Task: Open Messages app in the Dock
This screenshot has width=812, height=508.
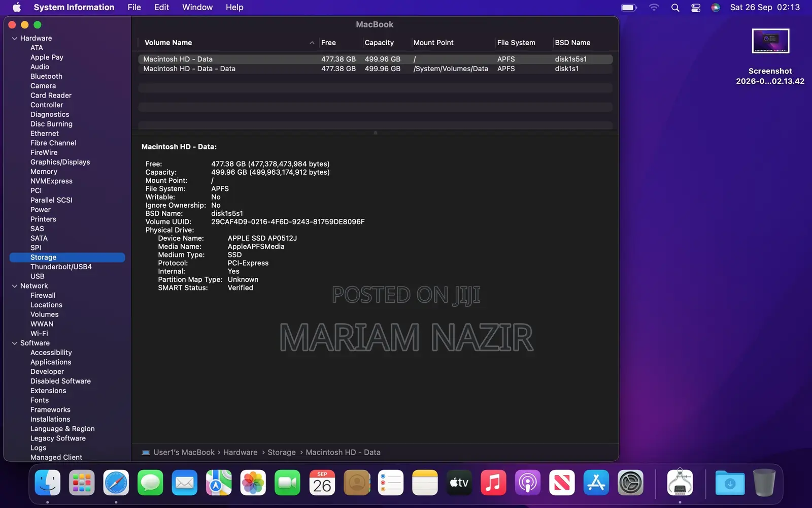Action: (x=150, y=482)
